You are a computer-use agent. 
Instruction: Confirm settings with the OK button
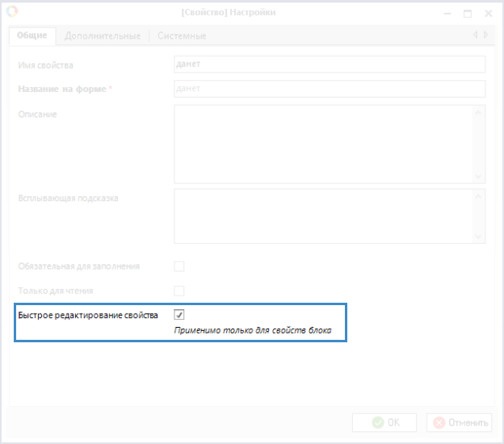(384, 422)
